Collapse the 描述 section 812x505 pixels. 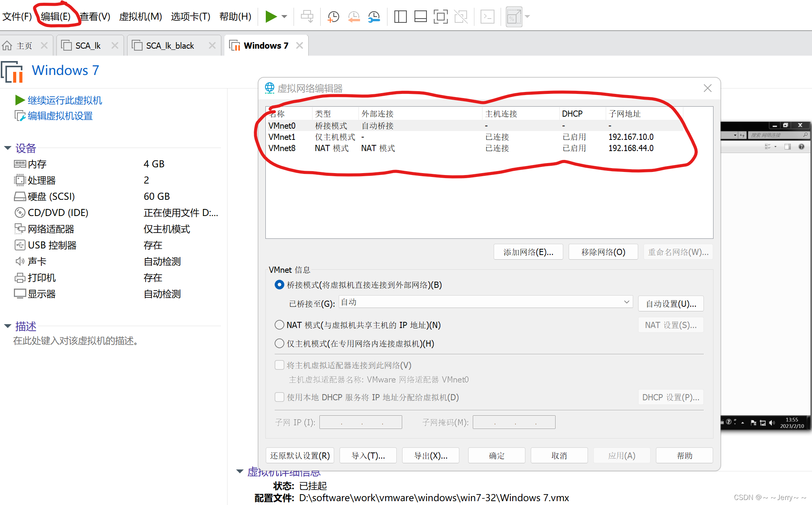pos(7,326)
